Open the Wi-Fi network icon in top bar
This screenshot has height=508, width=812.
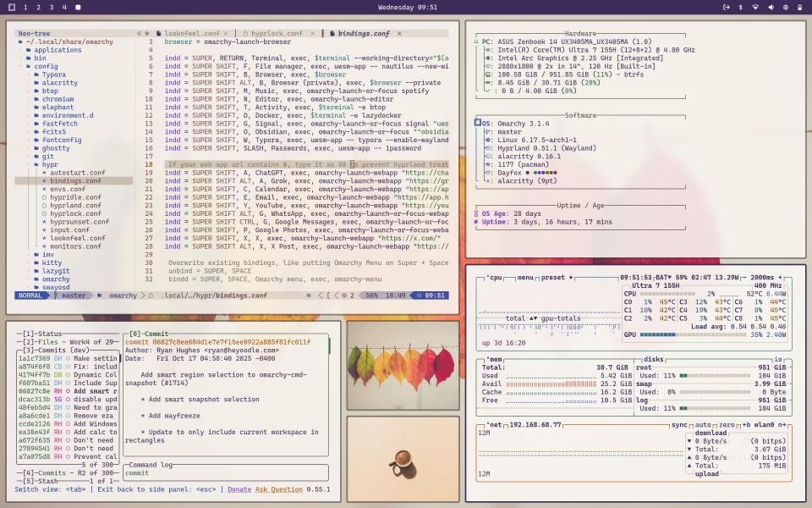(755, 7)
